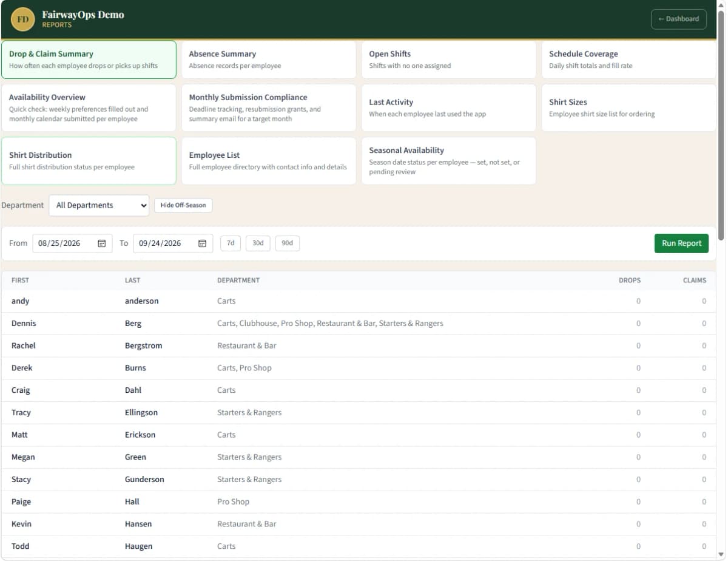Click the DROPS column header
The width and height of the screenshot is (728, 561).
630,280
